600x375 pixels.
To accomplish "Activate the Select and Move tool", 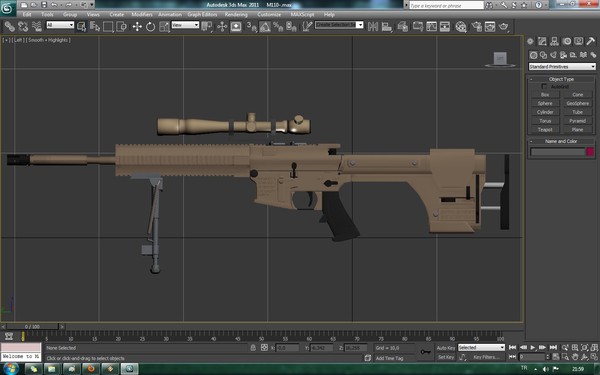I will pyautogui.click(x=137, y=26).
